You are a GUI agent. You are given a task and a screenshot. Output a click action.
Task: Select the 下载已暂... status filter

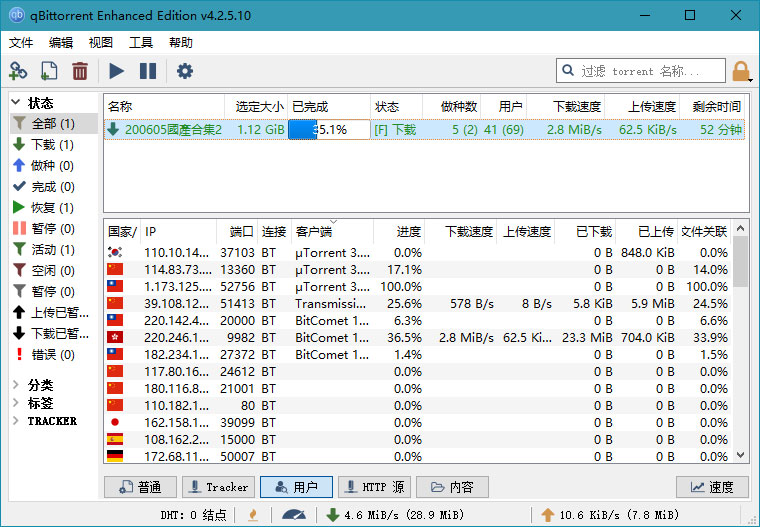click(53, 334)
